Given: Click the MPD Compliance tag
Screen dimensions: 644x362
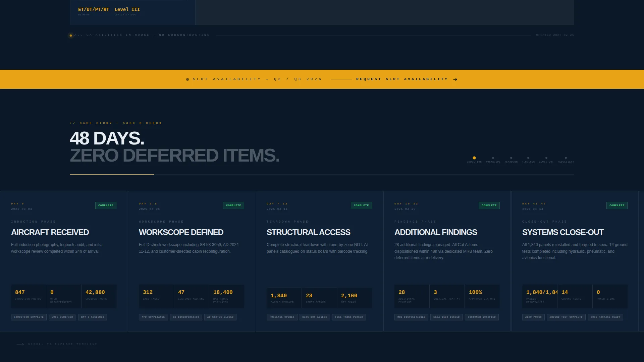Looking at the screenshot, I should 153,317.
